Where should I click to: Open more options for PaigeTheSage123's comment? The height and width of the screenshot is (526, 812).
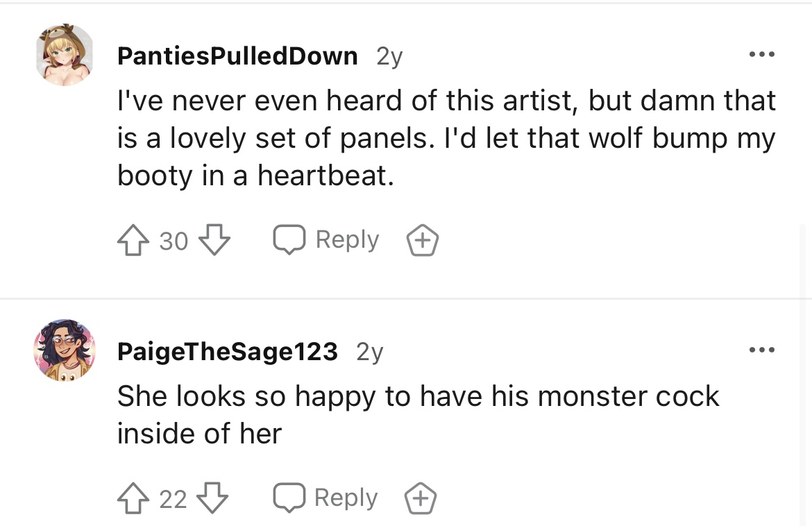[762, 350]
